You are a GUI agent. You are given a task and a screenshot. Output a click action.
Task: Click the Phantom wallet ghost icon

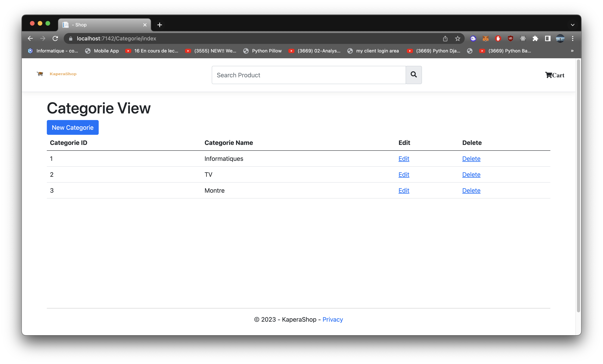(473, 38)
